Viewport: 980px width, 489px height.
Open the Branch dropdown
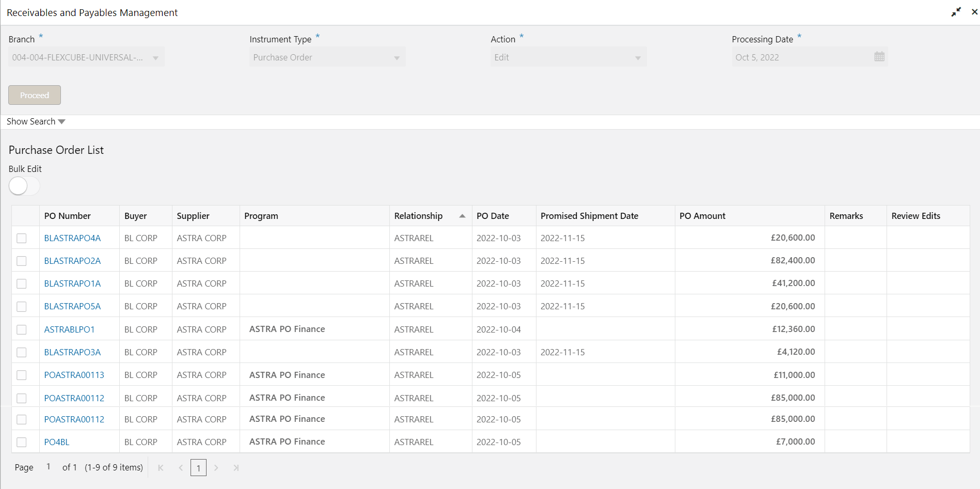tap(155, 58)
